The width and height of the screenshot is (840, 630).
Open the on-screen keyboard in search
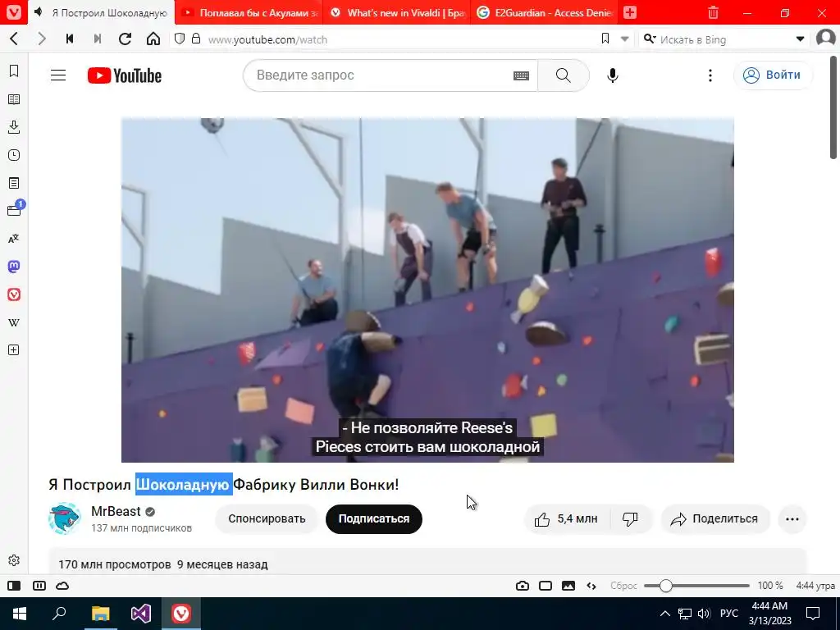tap(521, 75)
